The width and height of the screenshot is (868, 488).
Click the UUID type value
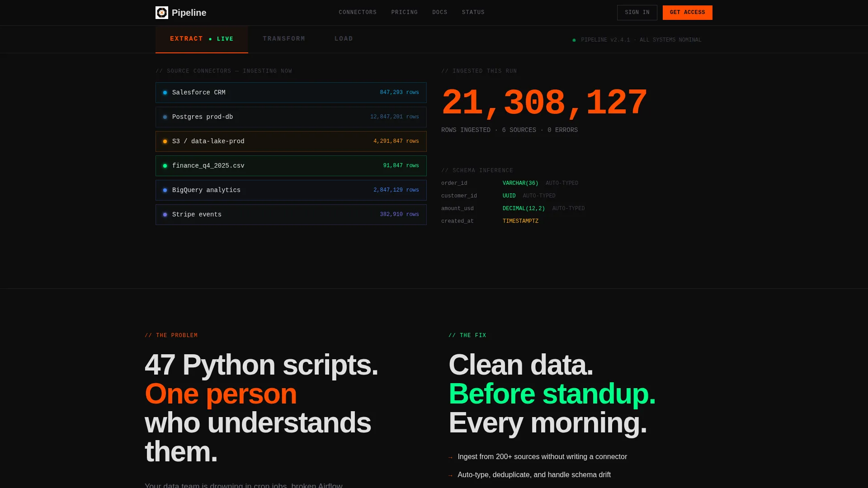click(x=509, y=196)
